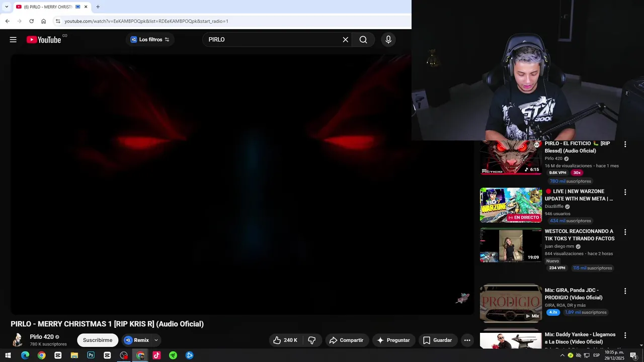Open options menu for WESTCOL video
Screen dimensions: 644x362
[625, 232]
